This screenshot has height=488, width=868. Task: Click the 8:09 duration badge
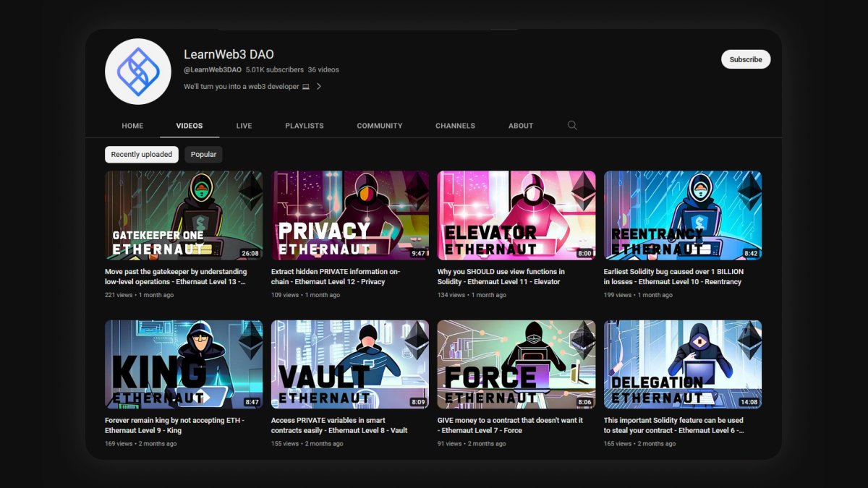tap(418, 403)
